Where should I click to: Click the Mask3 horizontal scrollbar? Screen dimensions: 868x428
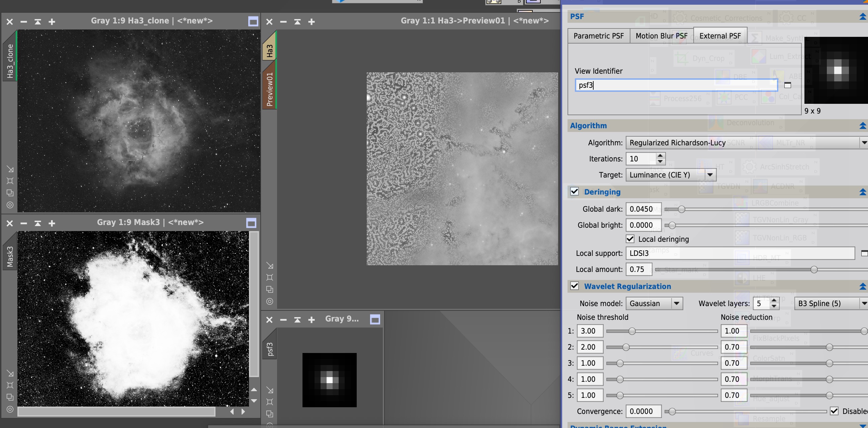click(116, 412)
